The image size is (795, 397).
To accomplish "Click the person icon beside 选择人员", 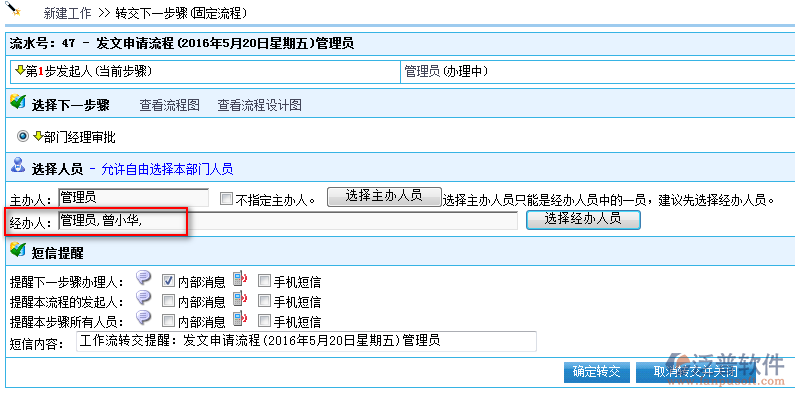I will pyautogui.click(x=18, y=166).
